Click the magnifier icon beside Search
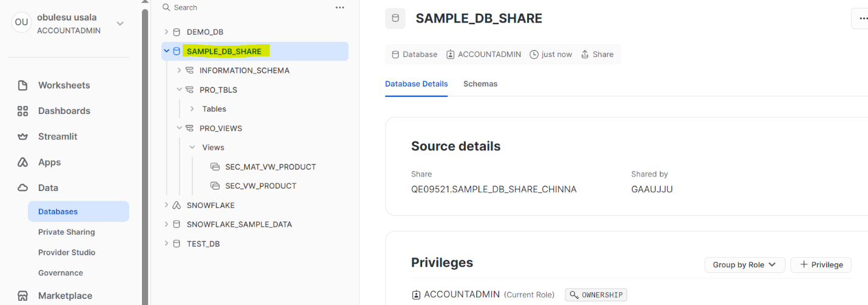 tap(166, 8)
